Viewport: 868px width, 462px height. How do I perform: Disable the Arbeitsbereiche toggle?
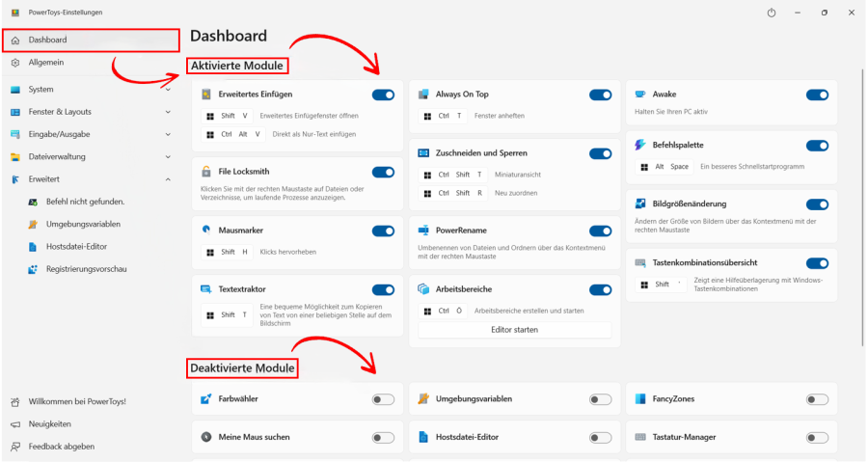pos(600,289)
